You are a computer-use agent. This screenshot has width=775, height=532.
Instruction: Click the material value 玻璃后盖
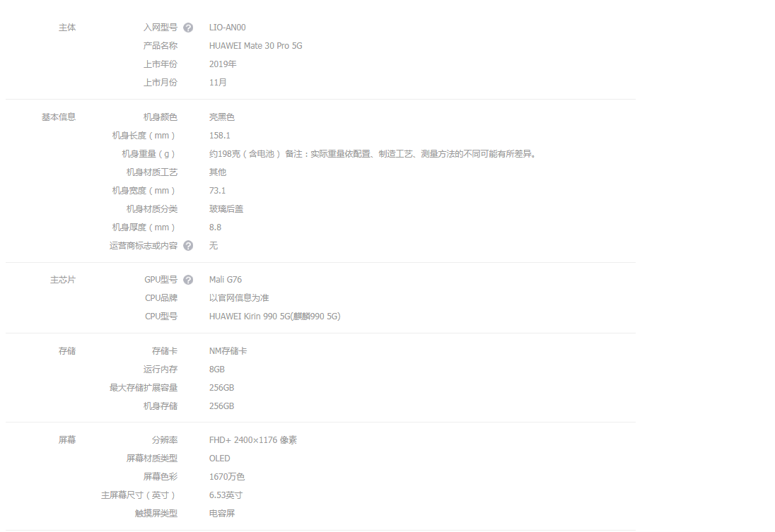[x=226, y=209]
